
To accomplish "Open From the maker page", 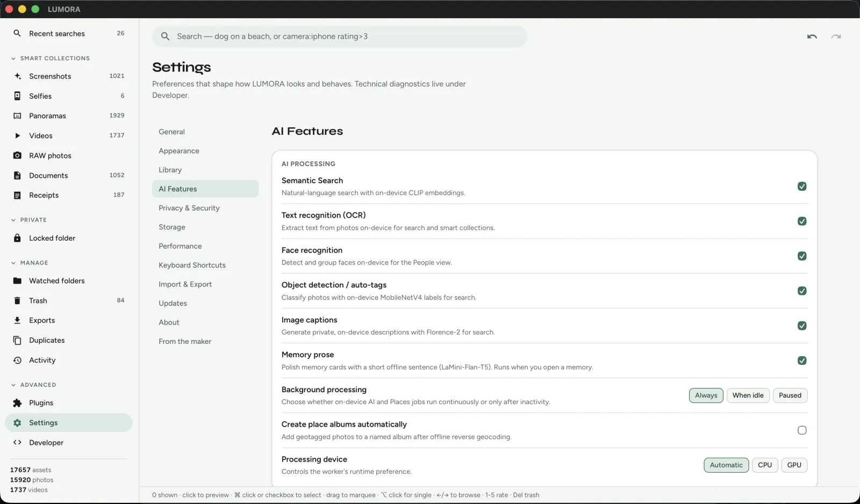I will (205, 342).
